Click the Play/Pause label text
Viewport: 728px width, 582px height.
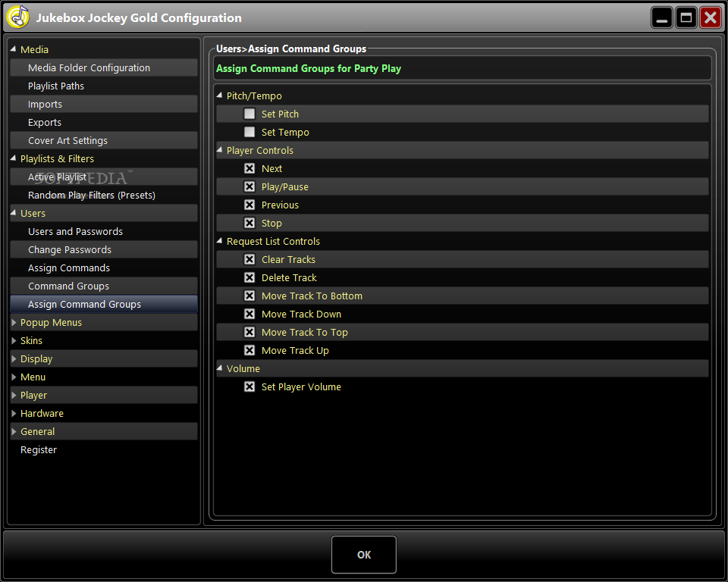click(285, 186)
